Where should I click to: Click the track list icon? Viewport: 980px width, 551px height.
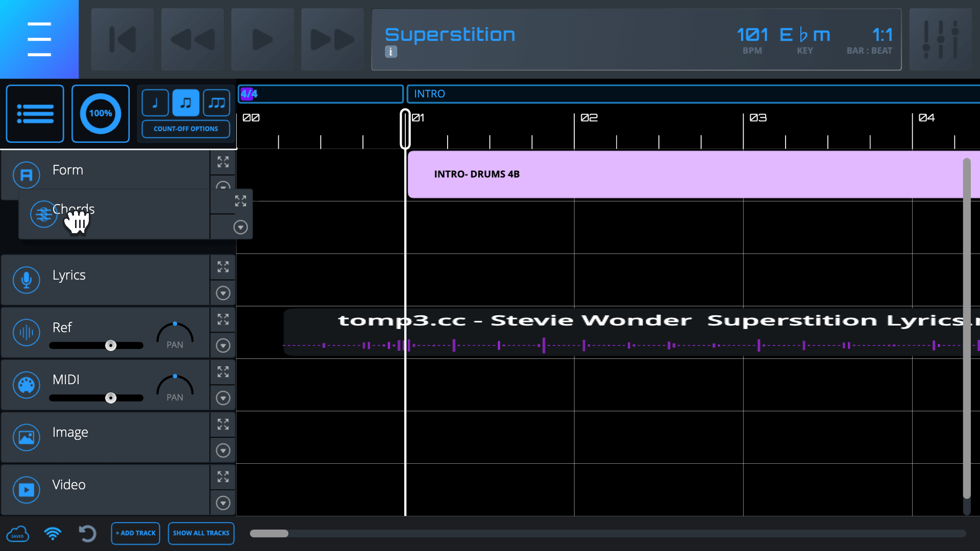(34, 113)
